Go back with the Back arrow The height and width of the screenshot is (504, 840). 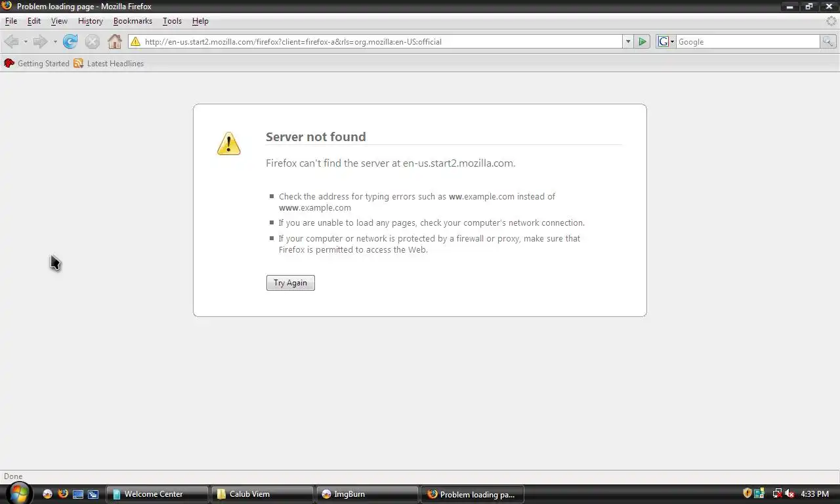pyautogui.click(x=11, y=42)
